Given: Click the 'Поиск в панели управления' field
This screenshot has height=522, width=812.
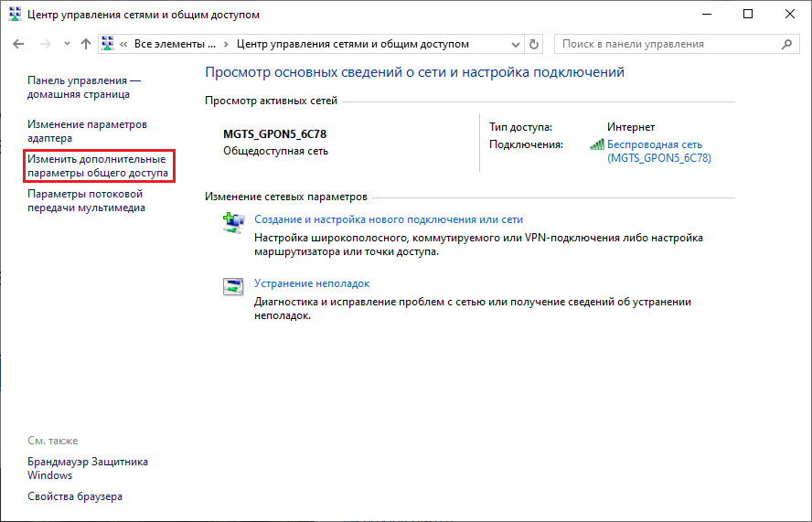Looking at the screenshot, I should (668, 44).
